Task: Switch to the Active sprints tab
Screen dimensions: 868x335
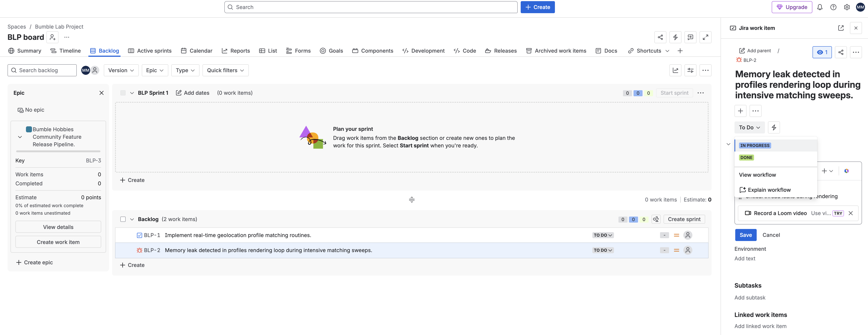Action: pyautogui.click(x=150, y=51)
